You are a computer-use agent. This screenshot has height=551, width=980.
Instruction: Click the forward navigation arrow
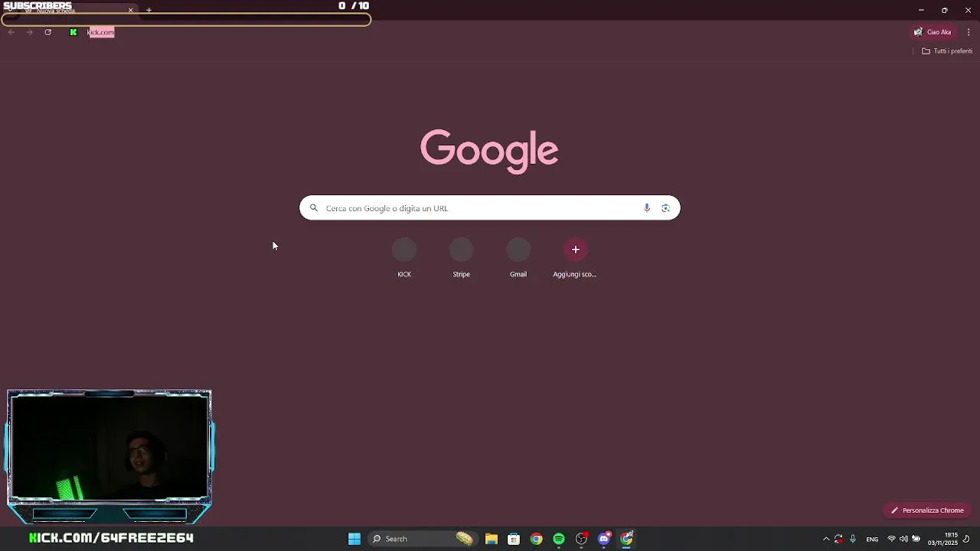(29, 32)
